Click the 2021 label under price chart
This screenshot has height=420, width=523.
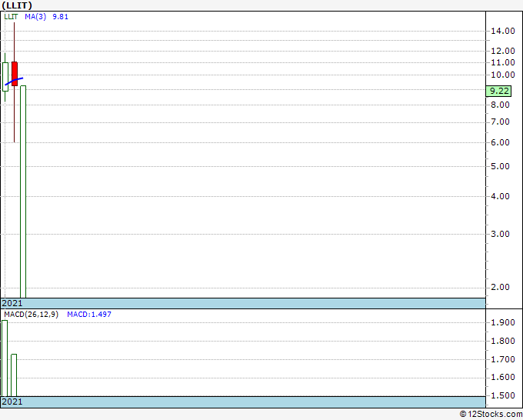(x=12, y=303)
